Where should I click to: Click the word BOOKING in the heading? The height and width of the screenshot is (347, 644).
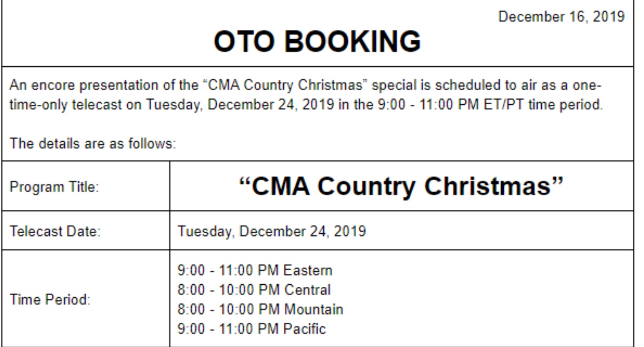(x=353, y=42)
